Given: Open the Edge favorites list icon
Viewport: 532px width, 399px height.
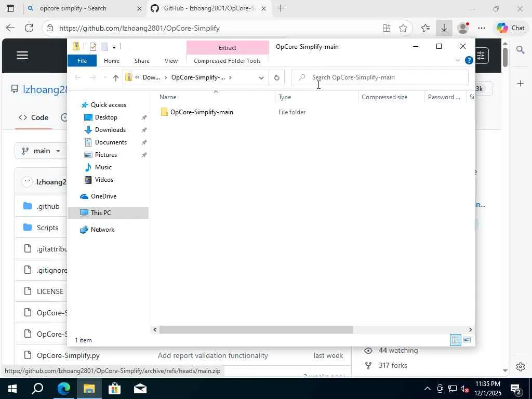Looking at the screenshot, I should click(x=425, y=28).
